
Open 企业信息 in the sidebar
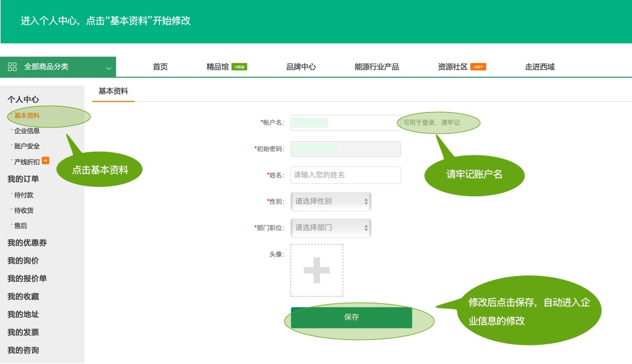click(27, 131)
